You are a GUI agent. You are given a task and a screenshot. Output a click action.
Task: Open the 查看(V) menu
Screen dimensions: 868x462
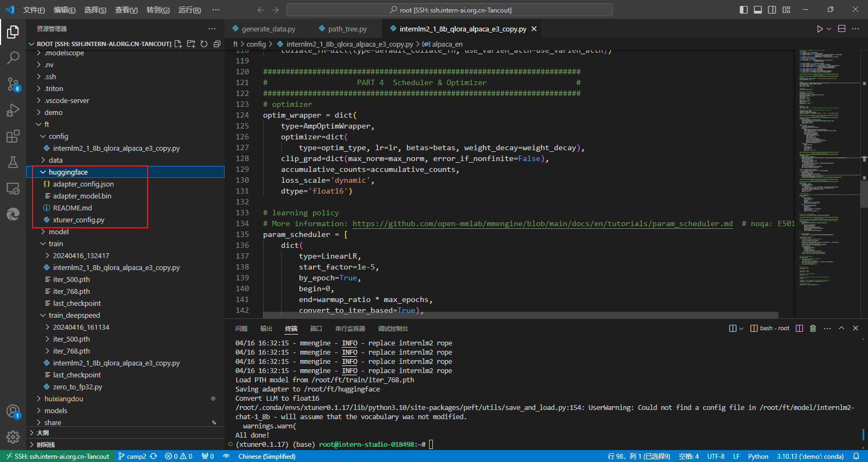point(126,10)
